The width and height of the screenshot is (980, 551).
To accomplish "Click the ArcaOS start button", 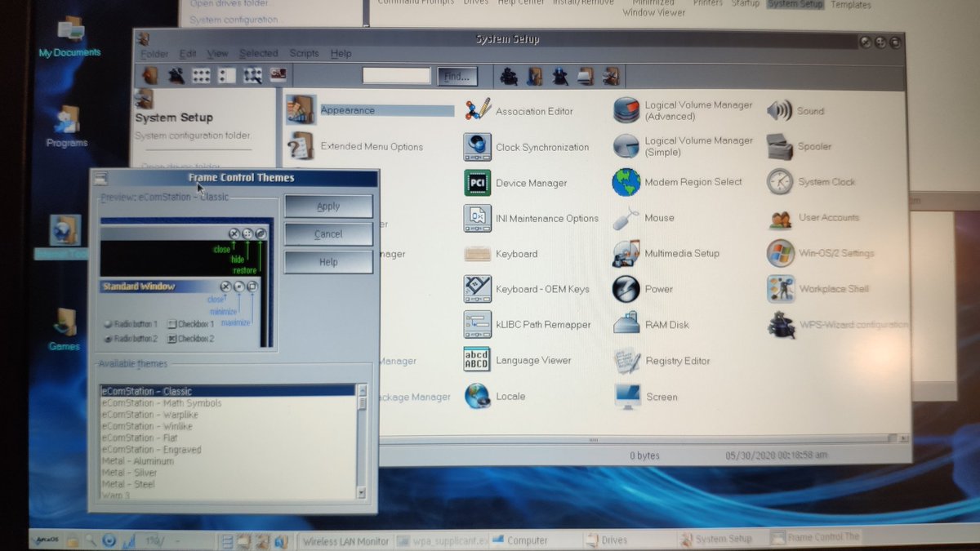I will point(48,540).
